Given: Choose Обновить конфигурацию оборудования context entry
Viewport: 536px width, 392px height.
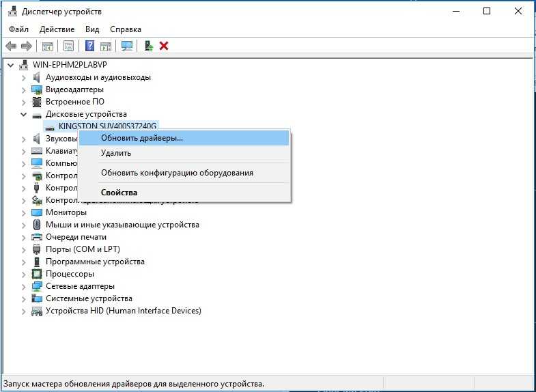Looking at the screenshot, I should click(184, 173).
